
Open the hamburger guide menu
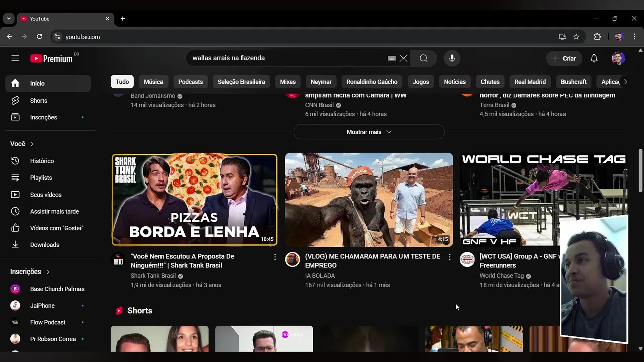coord(15,58)
